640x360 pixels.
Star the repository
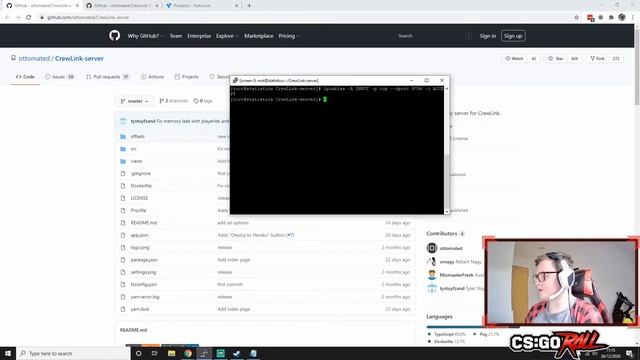(x=556, y=58)
